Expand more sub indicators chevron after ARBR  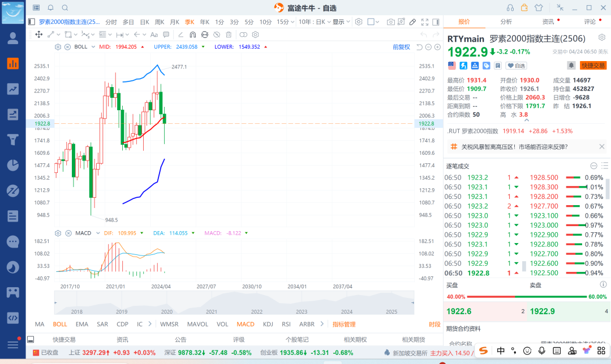tap(322, 324)
